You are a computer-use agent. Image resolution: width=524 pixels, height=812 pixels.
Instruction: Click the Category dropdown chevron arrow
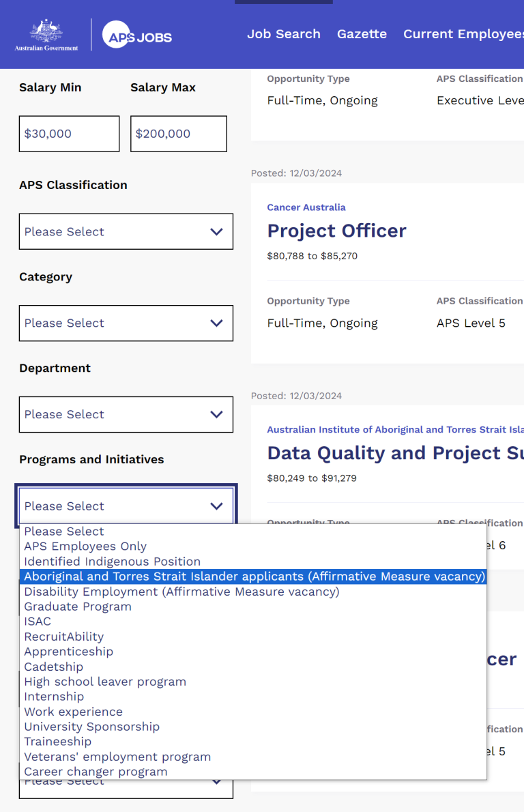pyautogui.click(x=216, y=323)
